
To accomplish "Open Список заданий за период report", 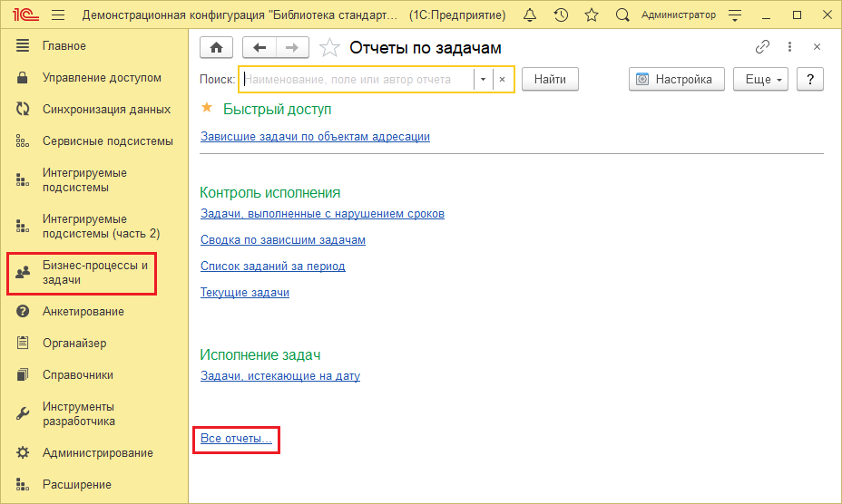I will coord(273,267).
